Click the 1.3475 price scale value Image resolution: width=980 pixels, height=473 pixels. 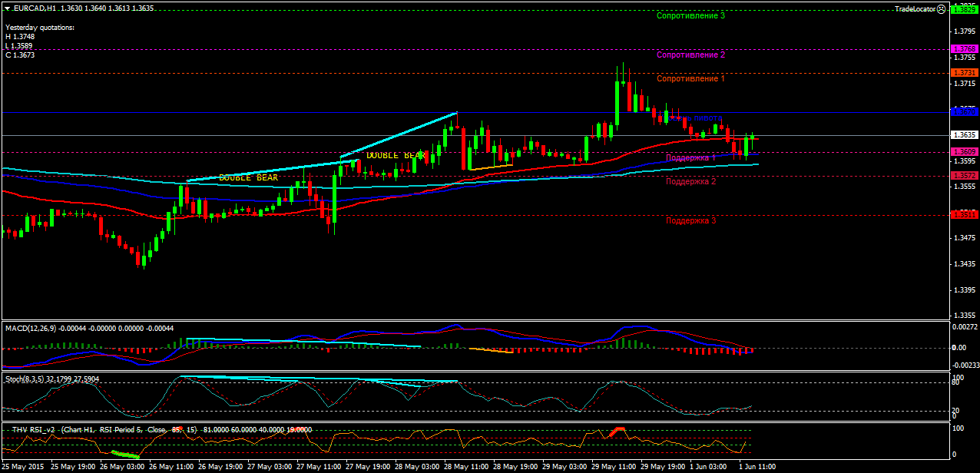(965, 239)
